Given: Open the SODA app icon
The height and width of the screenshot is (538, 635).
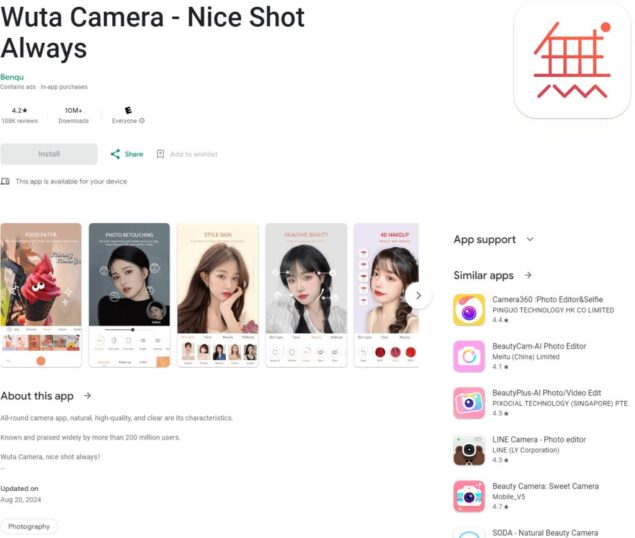Looking at the screenshot, I should click(469, 533).
